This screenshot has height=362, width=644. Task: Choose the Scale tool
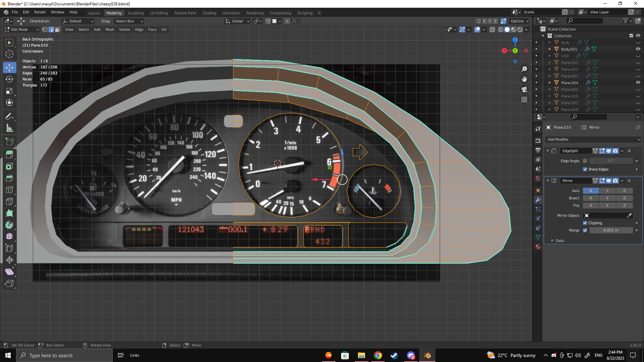coord(9,91)
